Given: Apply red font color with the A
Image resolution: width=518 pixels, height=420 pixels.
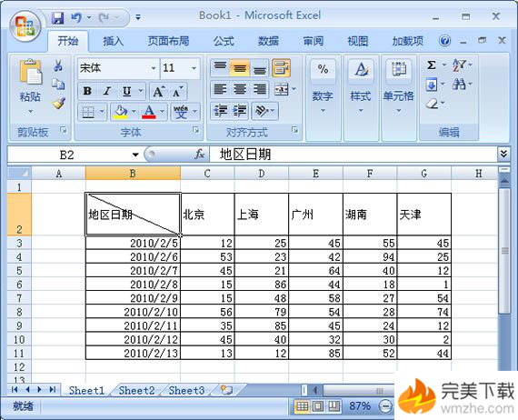Looking at the screenshot, I should tap(149, 112).
